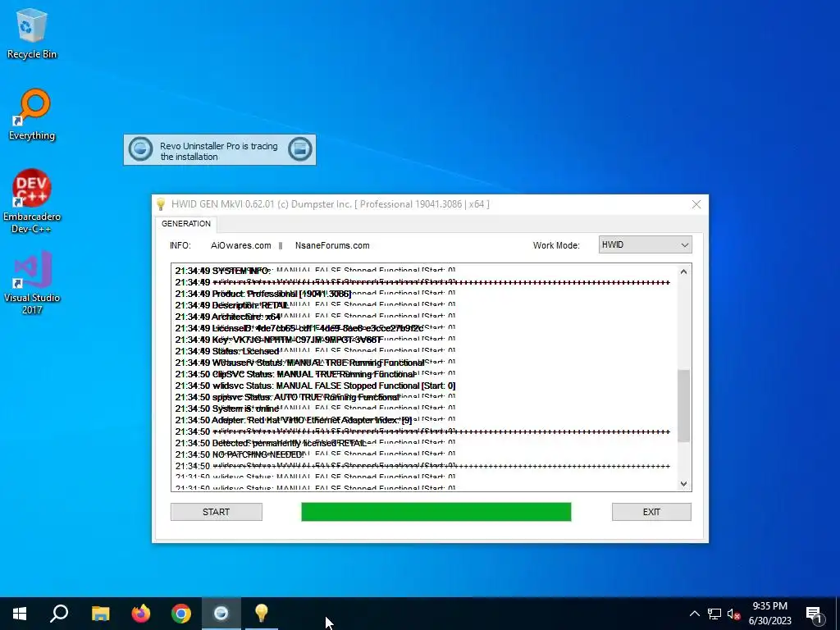Open taskbar Search magnifier
Screen dimensions: 840x630
[59, 614]
